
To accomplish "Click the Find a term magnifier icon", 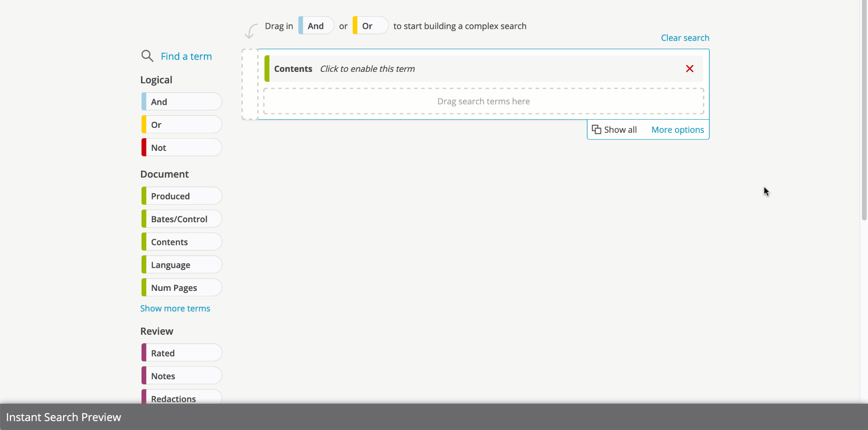I will coord(147,56).
